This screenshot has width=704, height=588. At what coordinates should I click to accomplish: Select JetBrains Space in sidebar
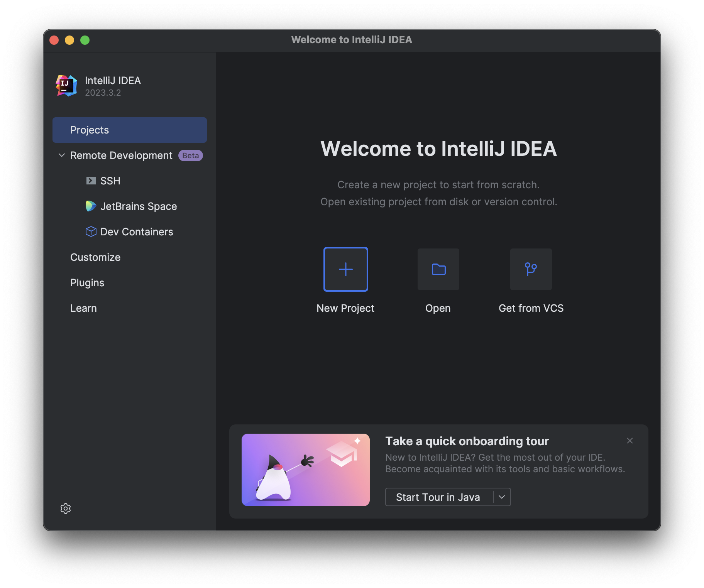pos(139,206)
